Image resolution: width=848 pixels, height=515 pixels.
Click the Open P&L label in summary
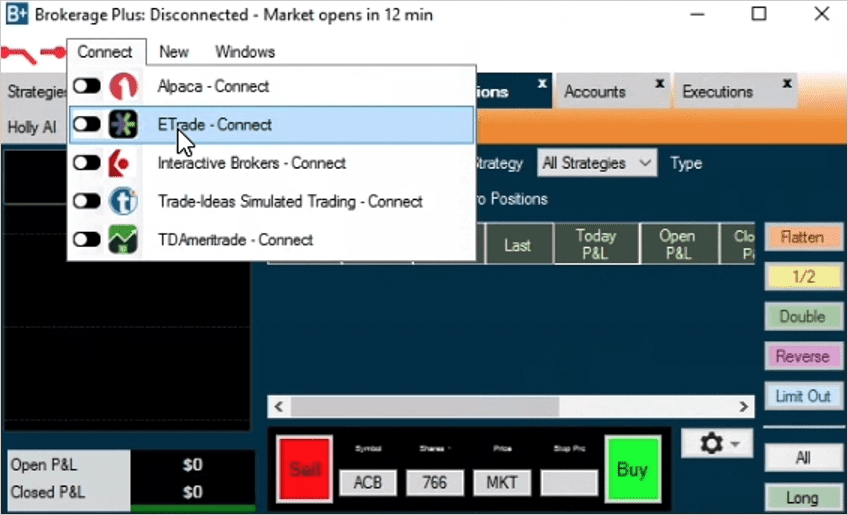[44, 465]
